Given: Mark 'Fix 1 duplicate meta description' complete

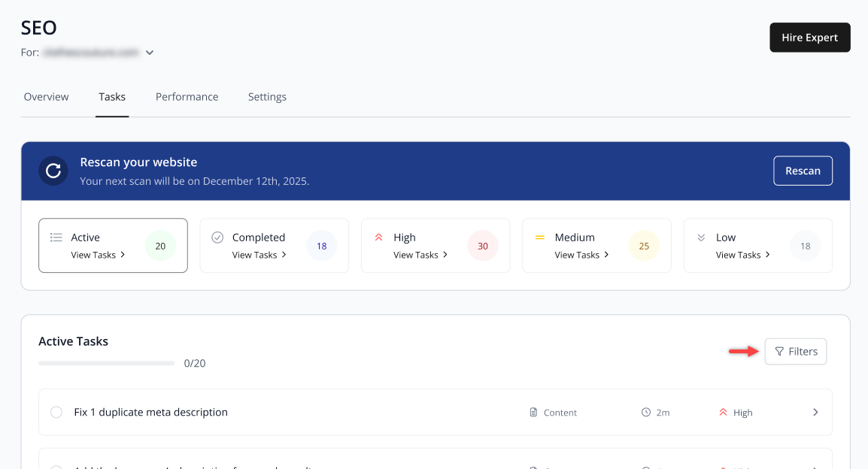Looking at the screenshot, I should [x=56, y=412].
